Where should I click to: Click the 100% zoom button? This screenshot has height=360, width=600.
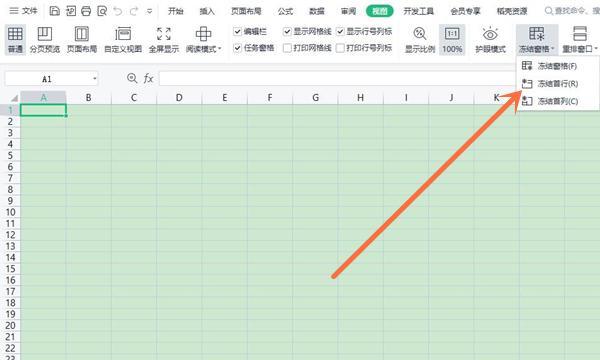pos(452,39)
